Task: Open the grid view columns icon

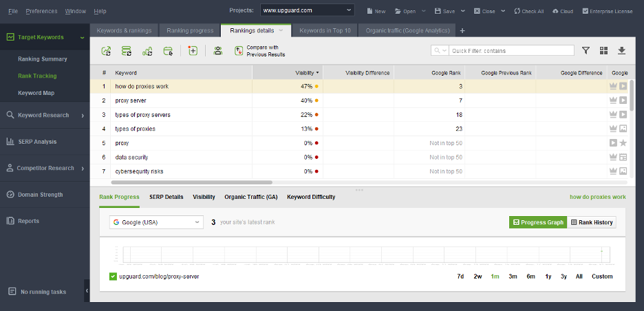Action: click(603, 50)
